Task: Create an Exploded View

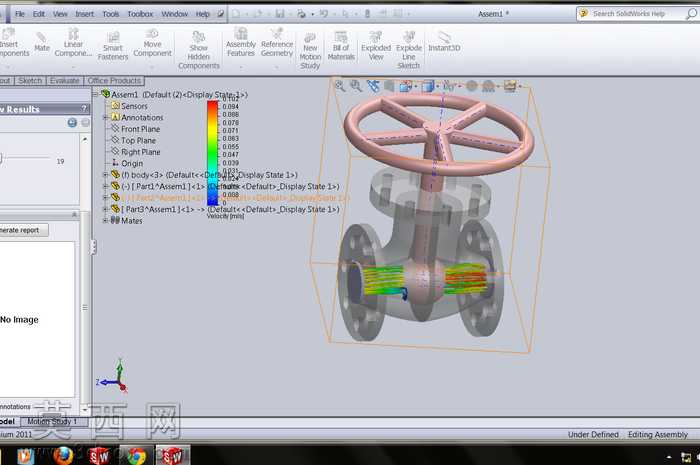Action: coord(376,46)
